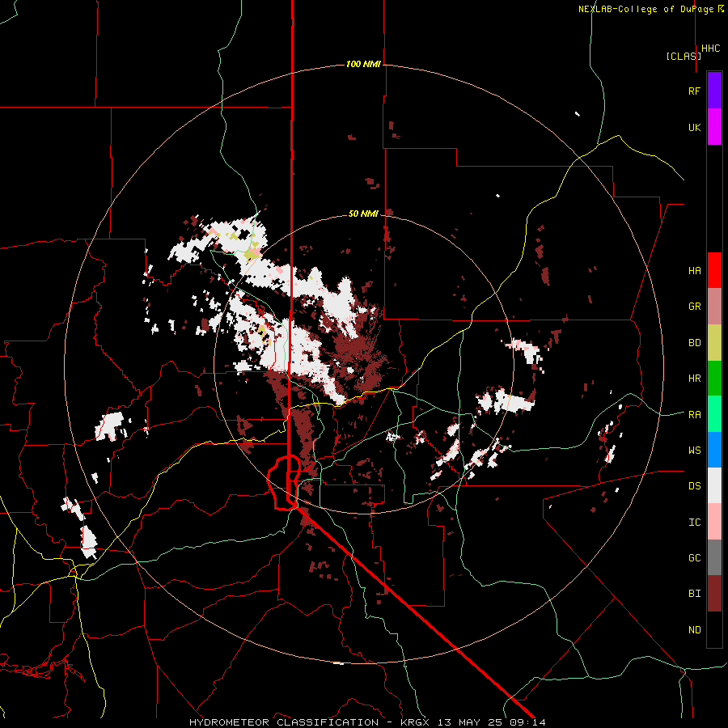Click the RF legend label
The image size is (728, 728).
click(x=694, y=91)
